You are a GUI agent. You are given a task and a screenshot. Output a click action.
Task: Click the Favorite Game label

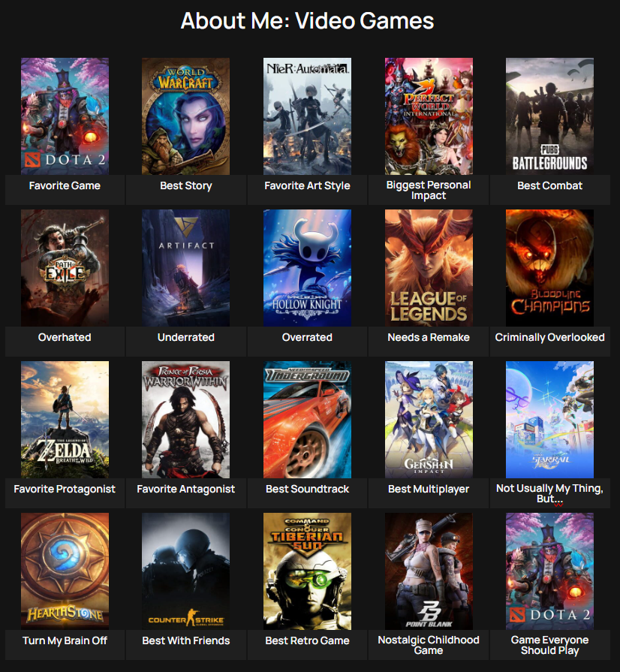[x=65, y=185]
